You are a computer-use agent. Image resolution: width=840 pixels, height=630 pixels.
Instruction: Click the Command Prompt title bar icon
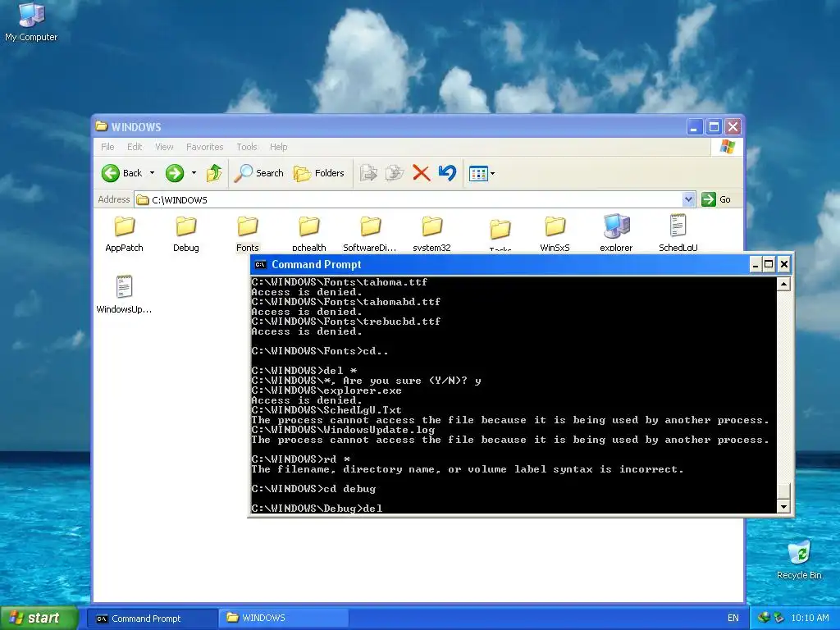click(260, 264)
